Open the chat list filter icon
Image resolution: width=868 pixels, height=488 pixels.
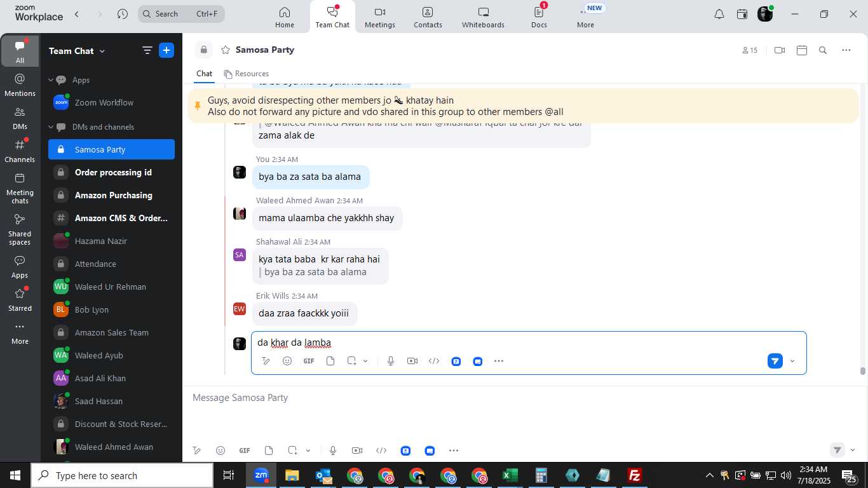click(x=147, y=50)
